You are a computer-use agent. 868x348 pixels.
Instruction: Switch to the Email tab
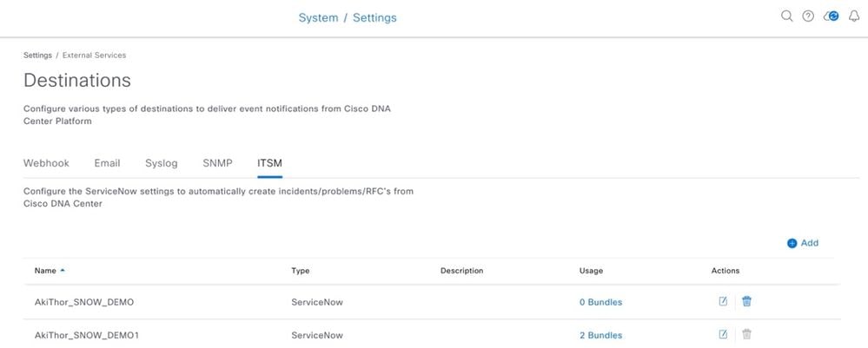tap(107, 163)
